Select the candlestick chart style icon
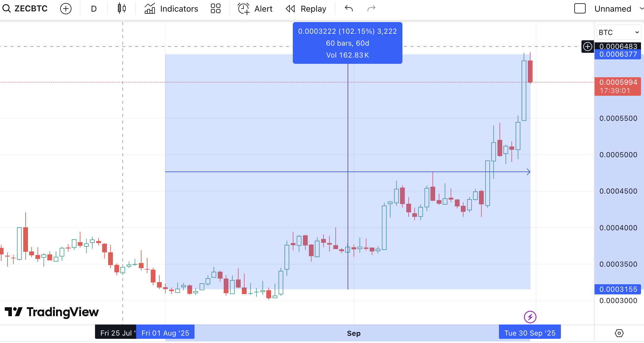The height and width of the screenshot is (343, 644). point(121,8)
